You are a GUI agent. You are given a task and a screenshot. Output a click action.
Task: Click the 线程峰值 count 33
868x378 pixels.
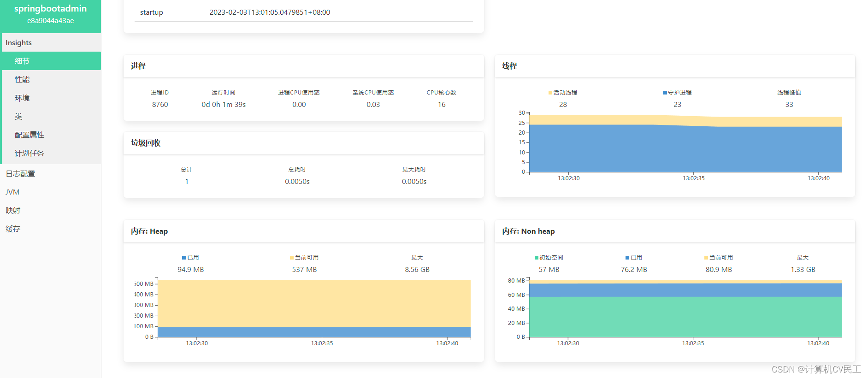coord(789,105)
